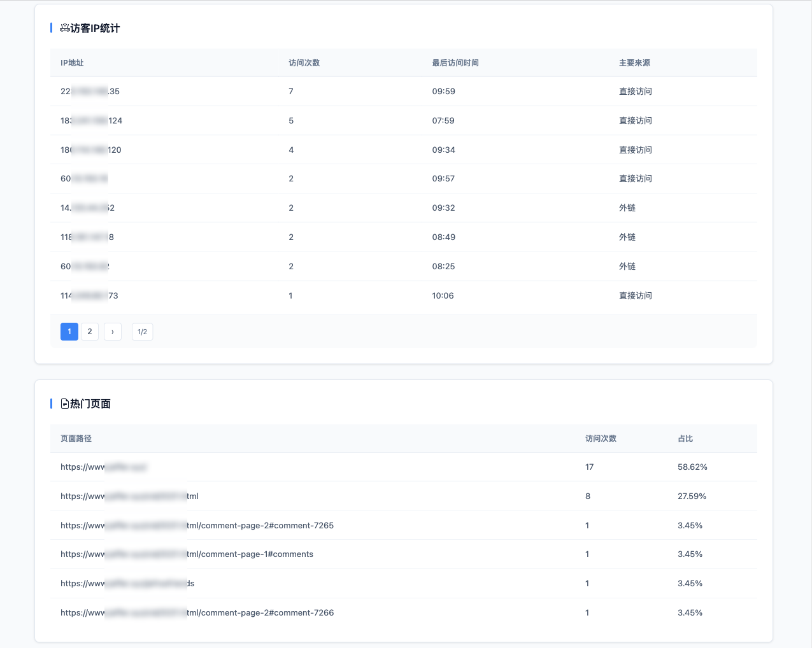Click the popular pages document icon
This screenshot has width=812, height=648.
coord(65,404)
